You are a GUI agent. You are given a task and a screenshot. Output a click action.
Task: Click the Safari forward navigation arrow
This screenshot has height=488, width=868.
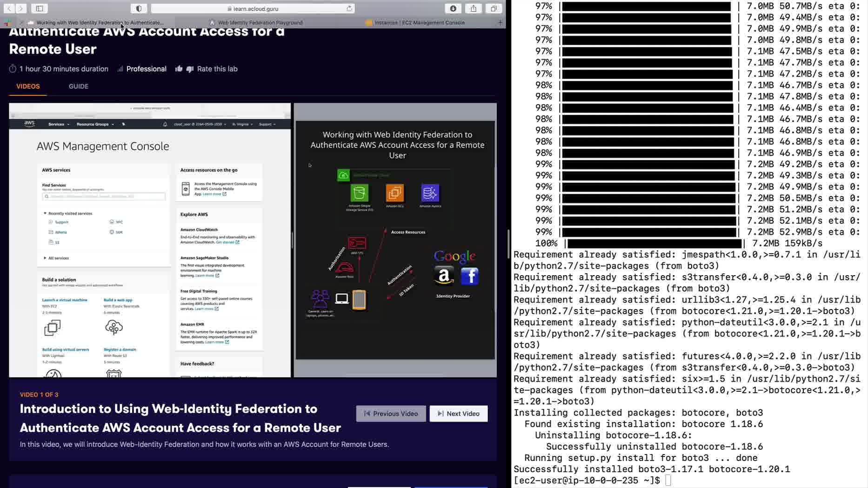coord(21,8)
